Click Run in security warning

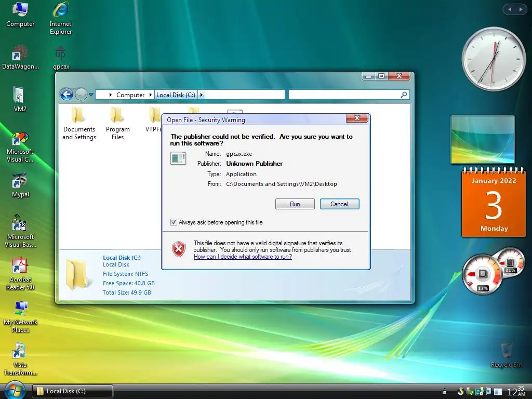[295, 204]
